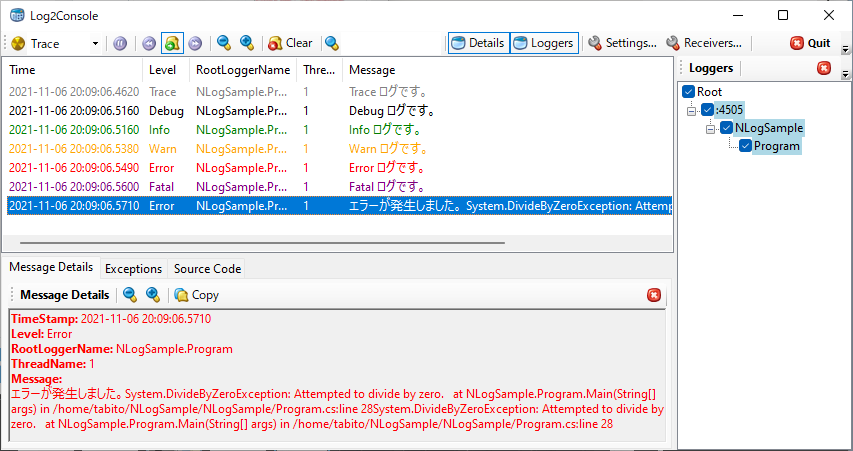The image size is (853, 451).
Task: Quit the application
Action: 811,43
